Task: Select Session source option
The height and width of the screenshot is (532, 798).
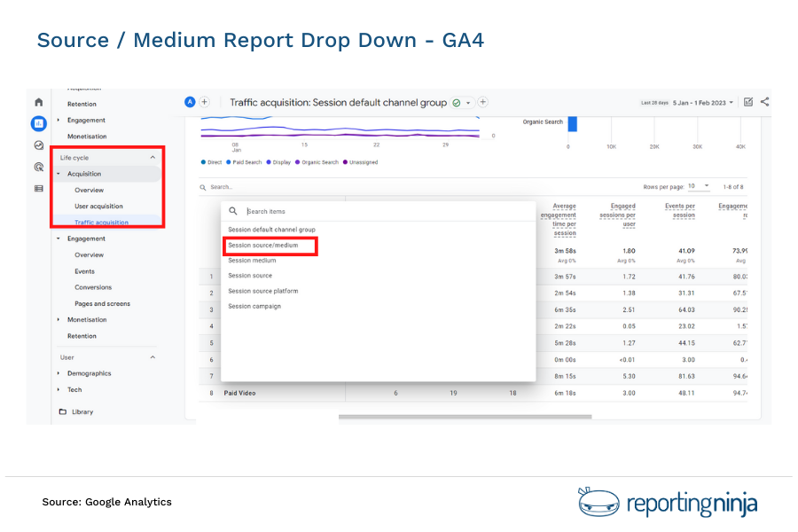Action: tap(250, 276)
